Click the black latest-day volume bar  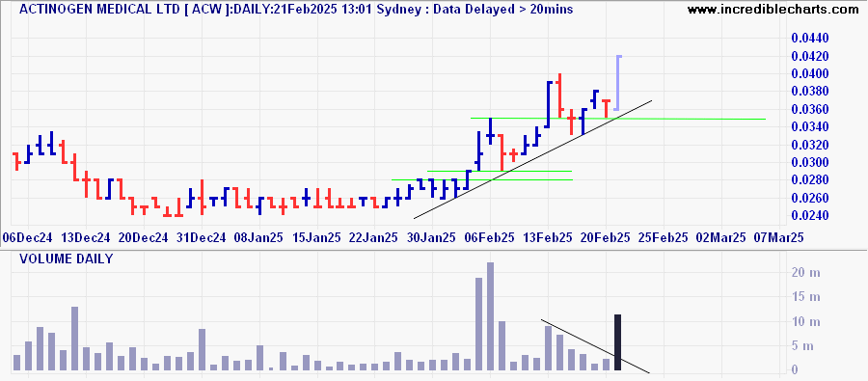pos(618,342)
